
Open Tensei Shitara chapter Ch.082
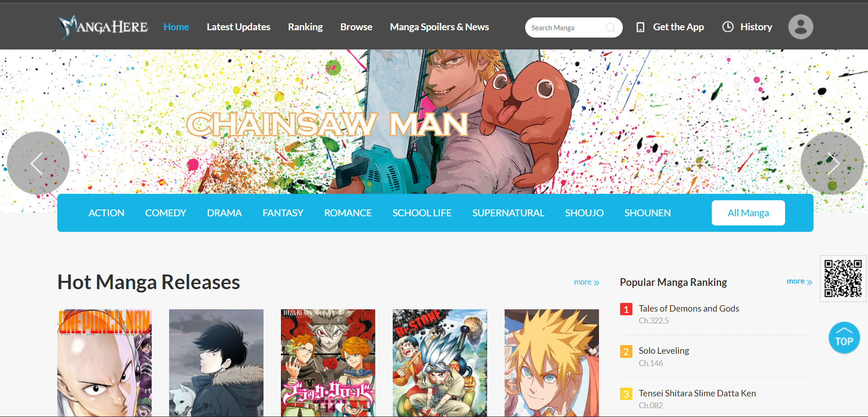pyautogui.click(x=651, y=406)
